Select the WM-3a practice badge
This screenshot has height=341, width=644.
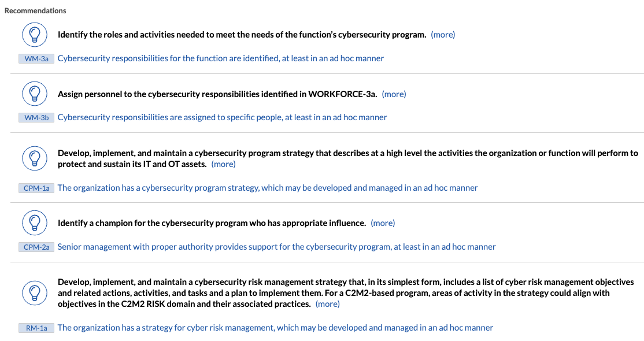[36, 58]
